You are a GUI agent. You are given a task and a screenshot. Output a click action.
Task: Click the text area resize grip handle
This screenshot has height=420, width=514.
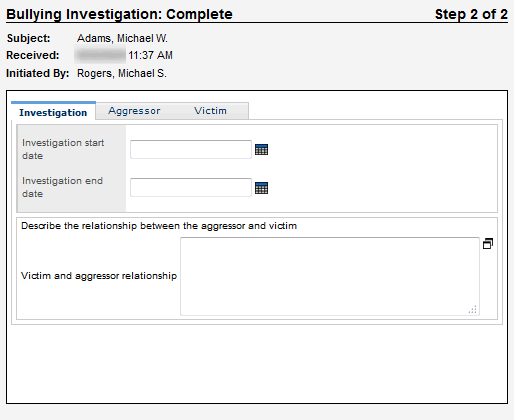[473, 309]
